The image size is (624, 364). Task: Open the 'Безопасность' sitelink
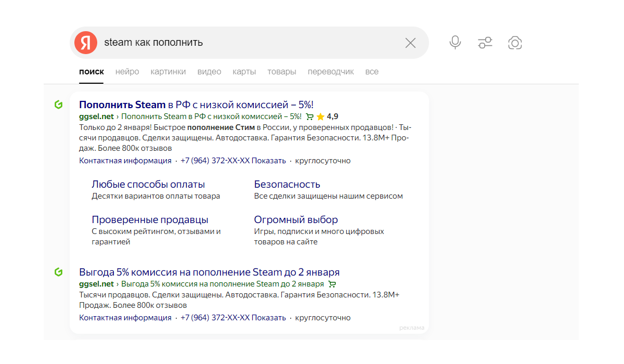pyautogui.click(x=287, y=184)
